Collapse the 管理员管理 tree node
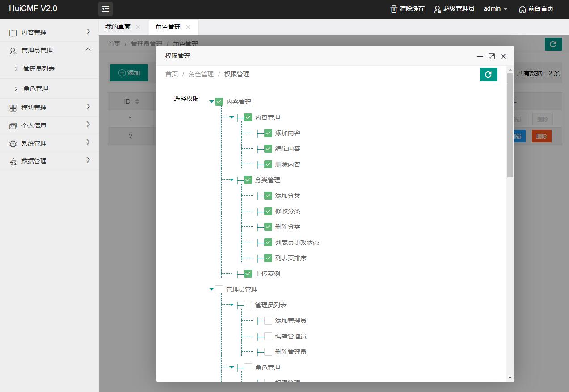This screenshot has height=392, width=569. pyautogui.click(x=211, y=289)
